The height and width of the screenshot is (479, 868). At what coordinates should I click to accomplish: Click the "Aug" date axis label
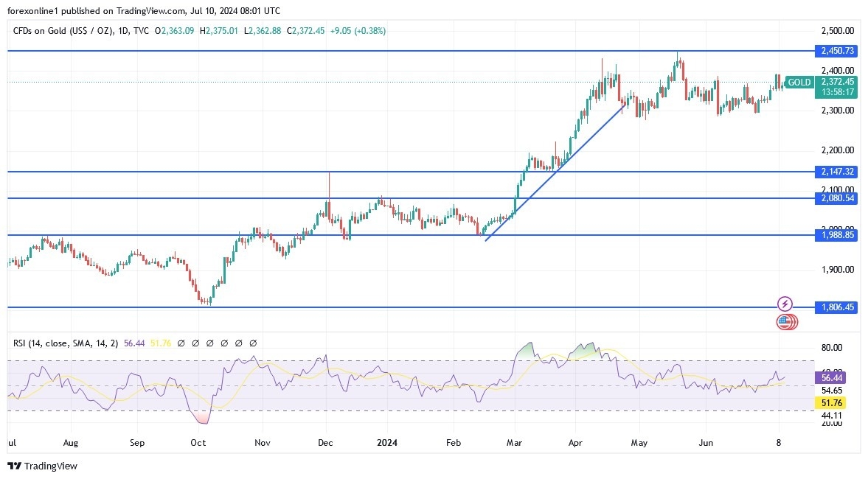71,443
